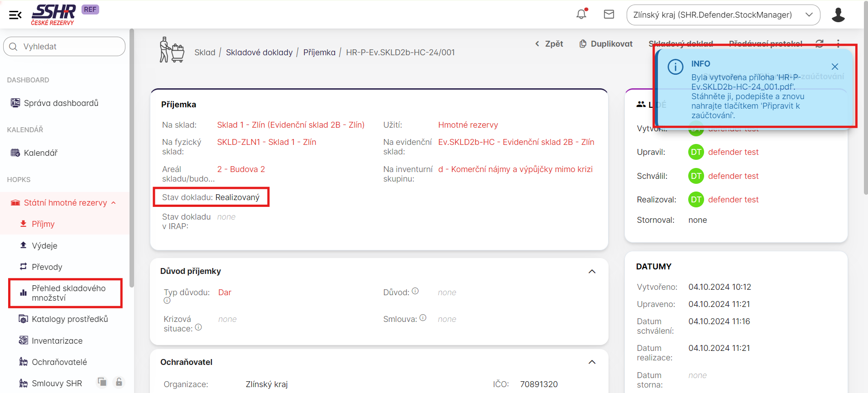This screenshot has width=868, height=393.
Task: Click info icon next to Smlouva
Action: click(x=423, y=318)
